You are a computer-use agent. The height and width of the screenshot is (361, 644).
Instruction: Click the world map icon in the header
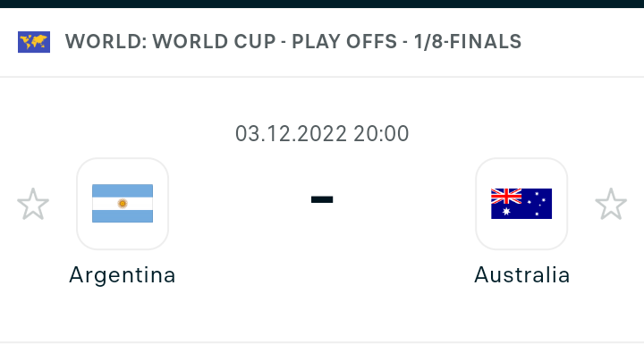click(34, 42)
